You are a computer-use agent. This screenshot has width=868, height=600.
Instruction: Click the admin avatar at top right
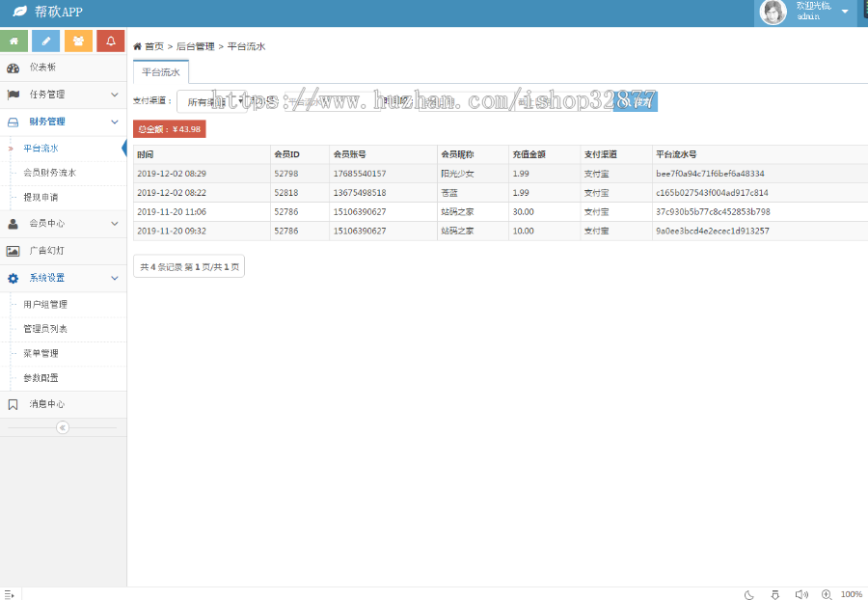point(772,14)
